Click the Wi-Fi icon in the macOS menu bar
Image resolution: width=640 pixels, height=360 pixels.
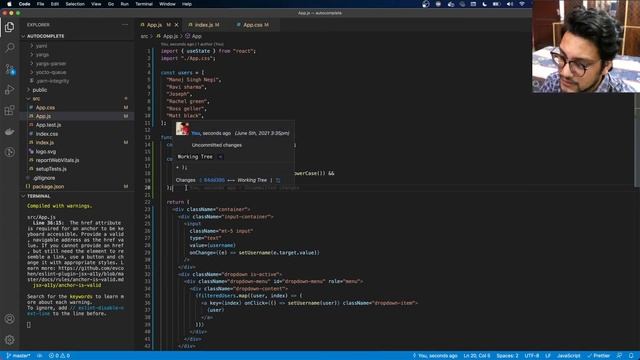pos(522,4)
